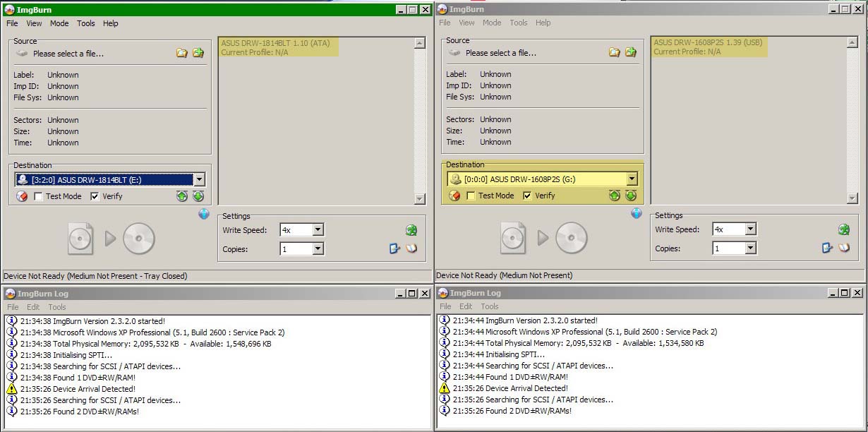Click status 'Device Not Ready (Medium Not Present)' in G: window

505,275
